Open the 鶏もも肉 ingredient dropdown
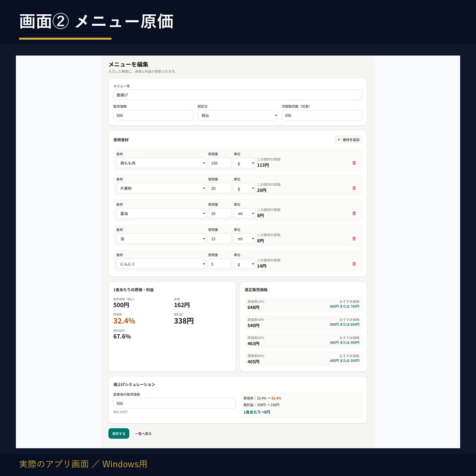This screenshot has width=476, height=476. [161, 163]
